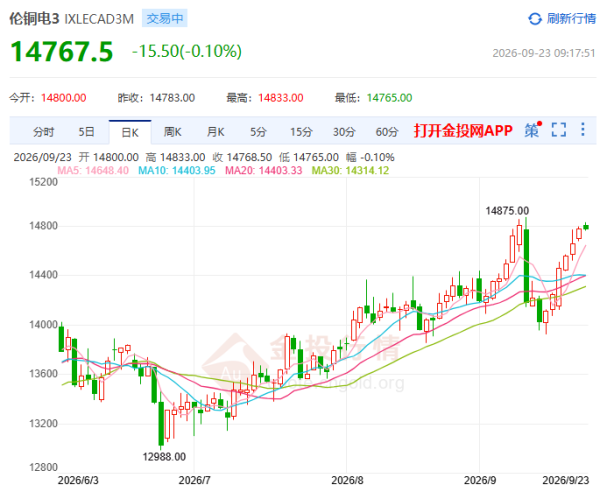Click the 最高 value 14833.00
The image size is (600, 485).
point(280,98)
